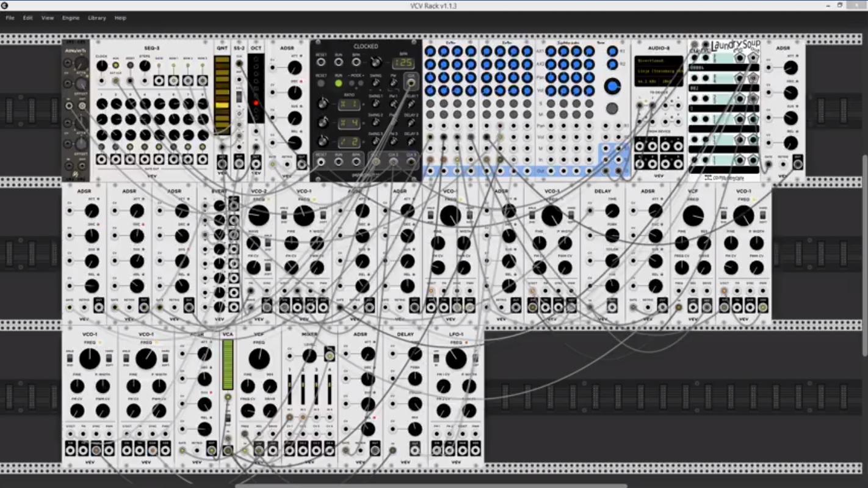This screenshot has height=488, width=868.
Task: Click the Clocked BPM display reading 125
Action: click(403, 64)
